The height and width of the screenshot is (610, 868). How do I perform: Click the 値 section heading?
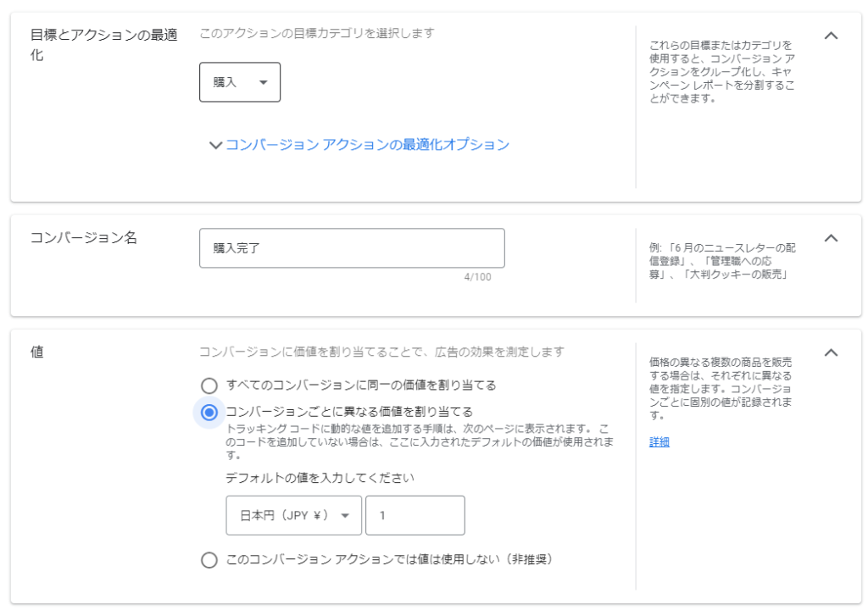(37, 352)
